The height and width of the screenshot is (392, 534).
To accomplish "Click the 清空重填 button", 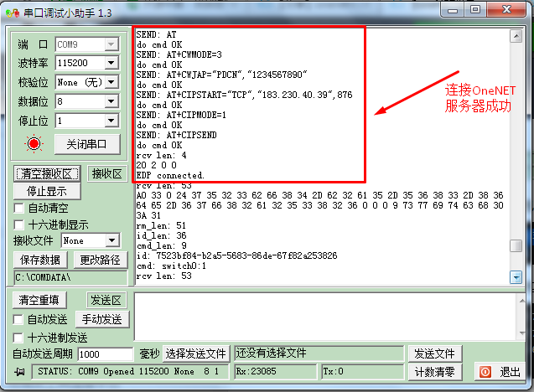I will pyautogui.click(x=39, y=300).
